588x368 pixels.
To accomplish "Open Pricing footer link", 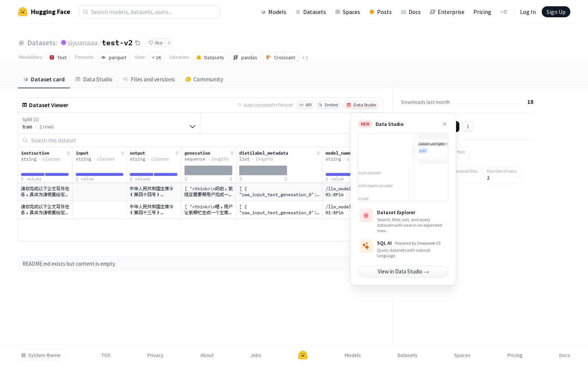I will click(x=515, y=355).
